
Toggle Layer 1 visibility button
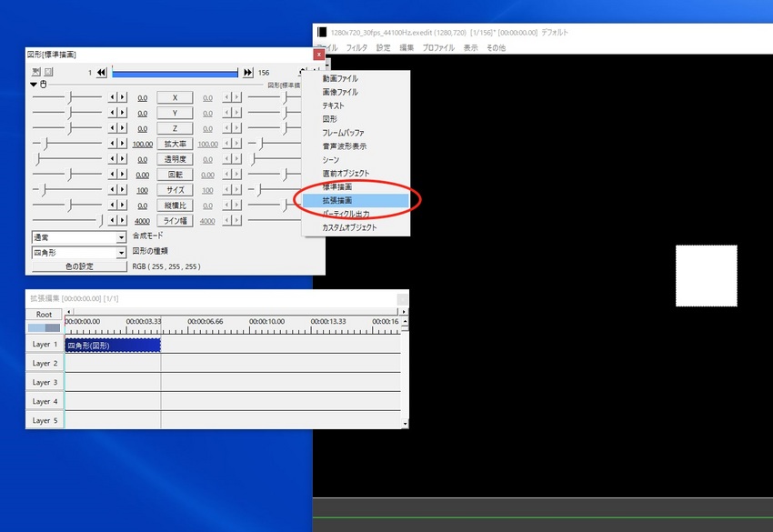pyautogui.click(x=45, y=345)
